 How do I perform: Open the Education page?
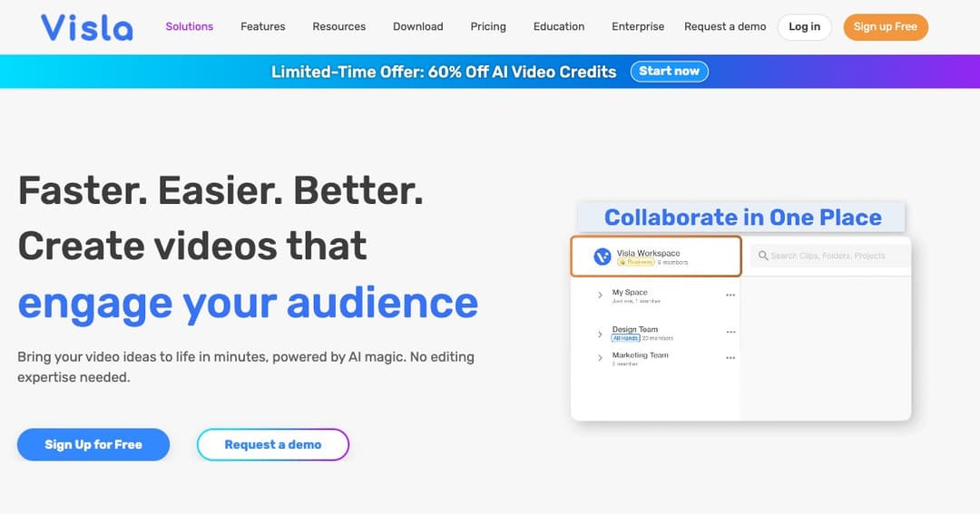(559, 26)
